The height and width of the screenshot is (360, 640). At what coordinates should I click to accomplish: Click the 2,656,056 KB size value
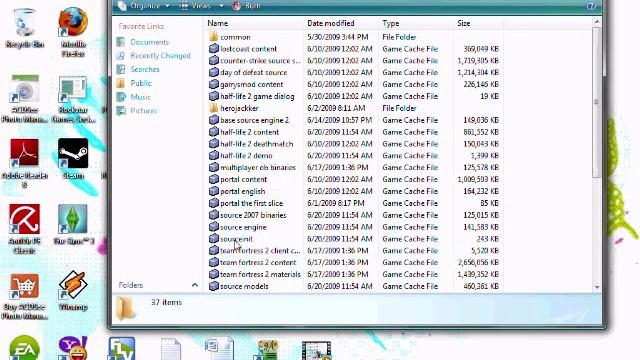point(478,262)
